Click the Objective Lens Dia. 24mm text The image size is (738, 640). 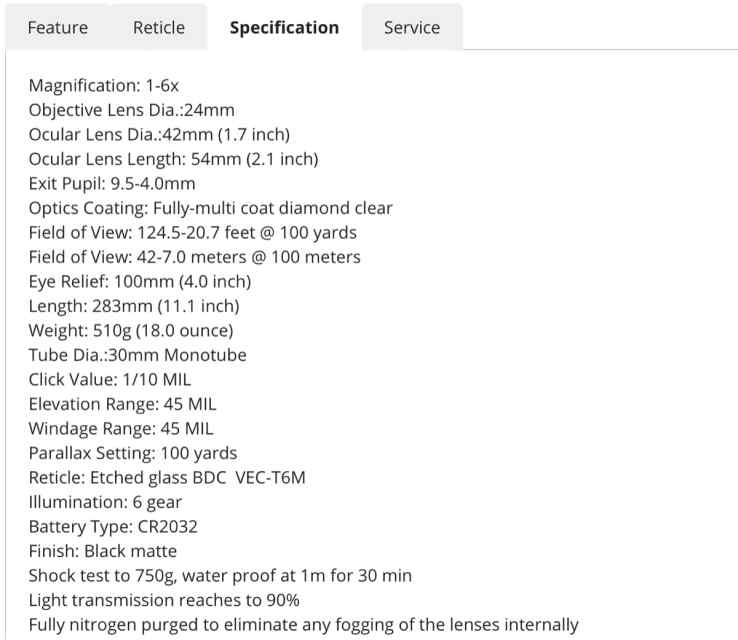[132, 110]
